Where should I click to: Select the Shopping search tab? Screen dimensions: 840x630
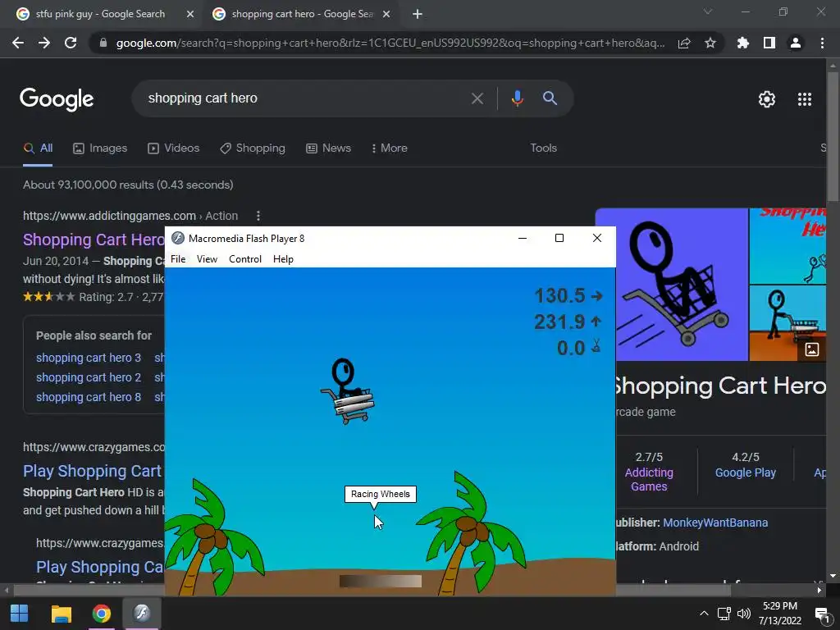pos(253,148)
